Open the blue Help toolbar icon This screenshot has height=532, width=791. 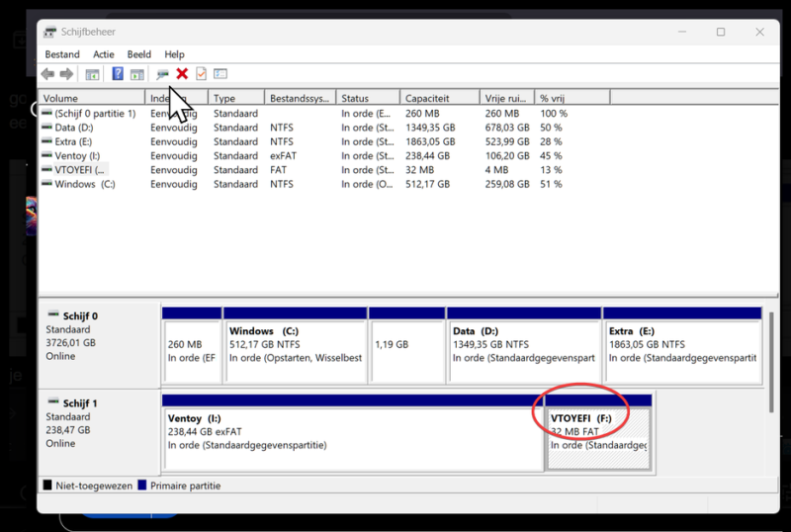click(118, 74)
